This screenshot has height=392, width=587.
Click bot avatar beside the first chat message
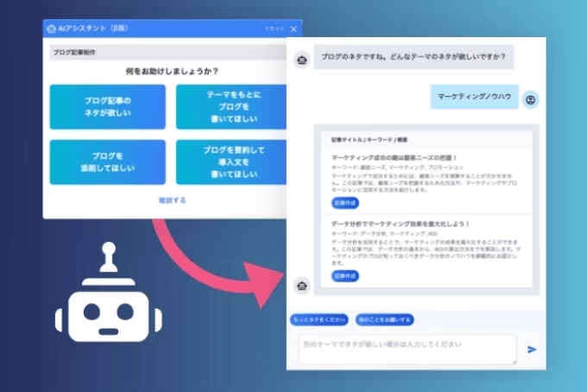(x=301, y=60)
